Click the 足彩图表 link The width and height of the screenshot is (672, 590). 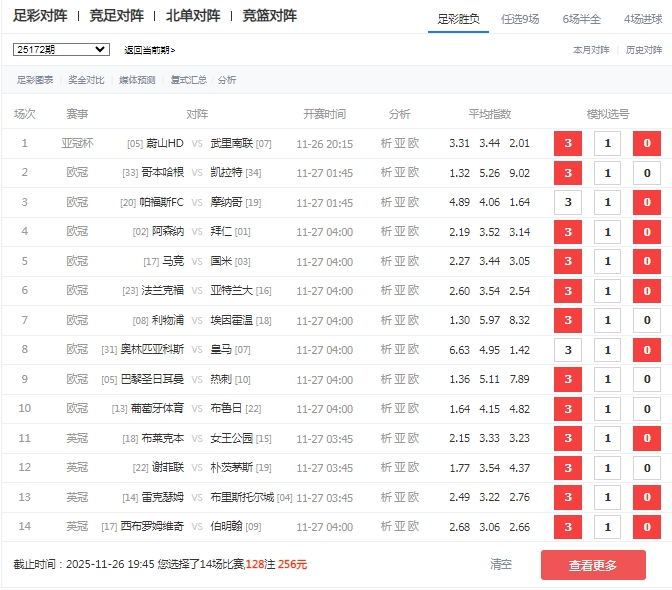click(x=35, y=80)
